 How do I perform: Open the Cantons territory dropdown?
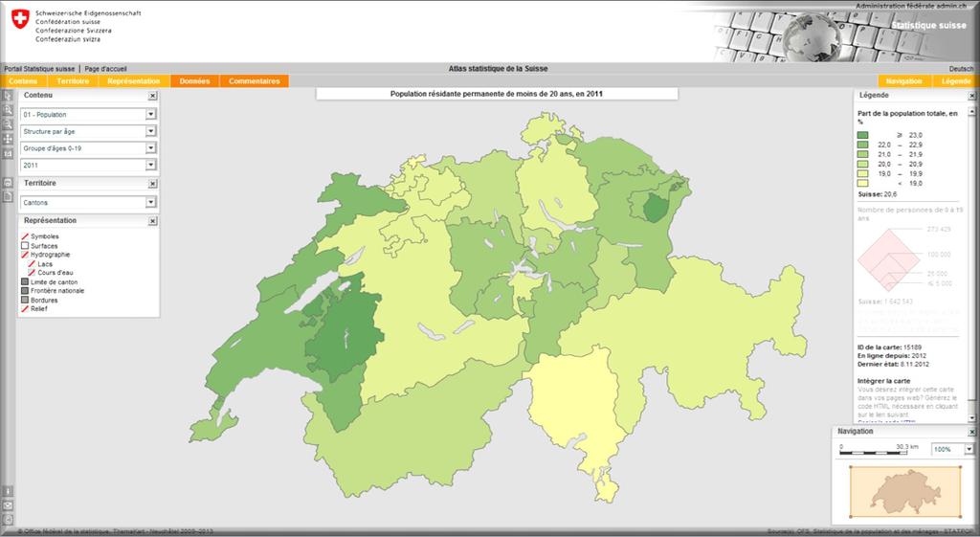88,203
